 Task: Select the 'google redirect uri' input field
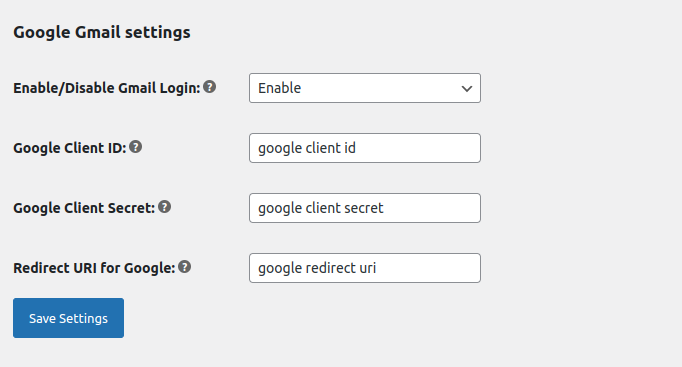[364, 268]
